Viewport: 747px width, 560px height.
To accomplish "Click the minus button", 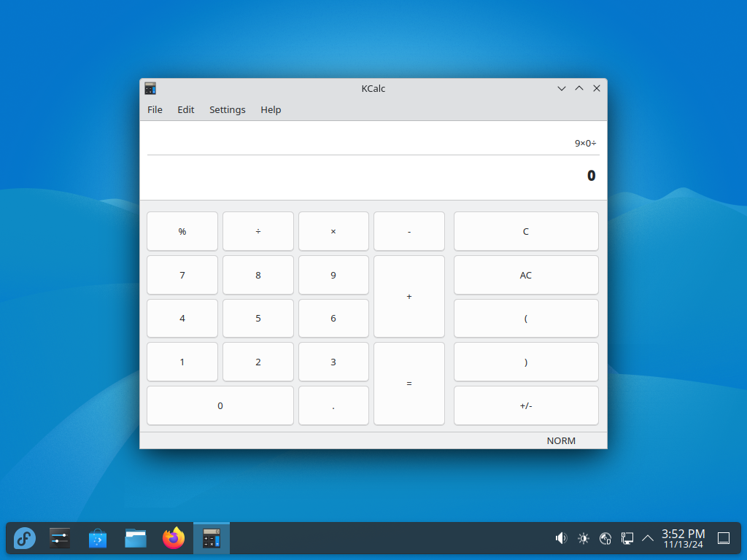I will (x=409, y=231).
